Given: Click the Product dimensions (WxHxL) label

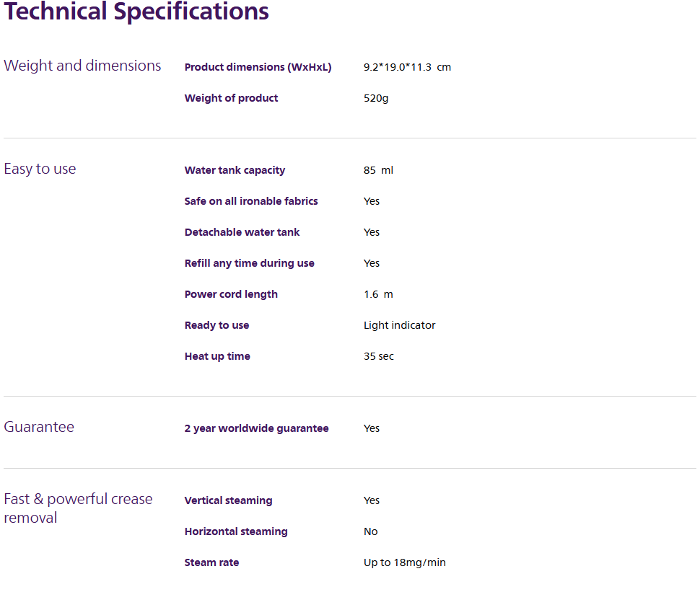Looking at the screenshot, I should click(x=258, y=67).
